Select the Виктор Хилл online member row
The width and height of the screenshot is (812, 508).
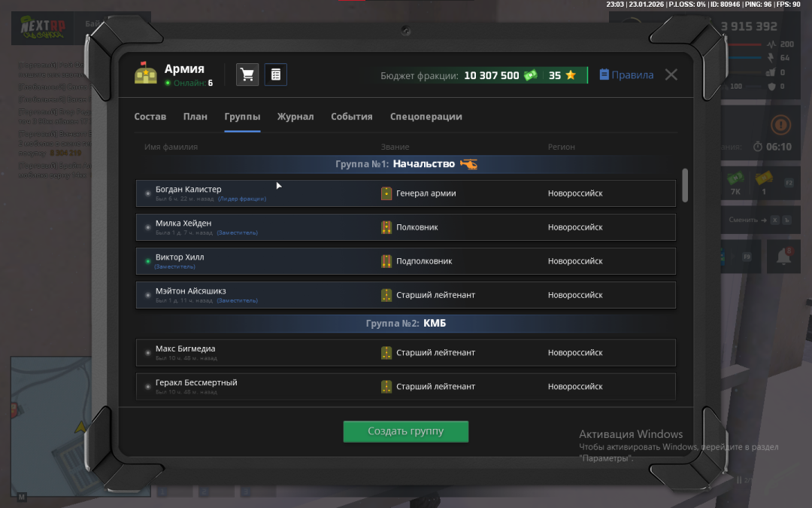tap(405, 261)
